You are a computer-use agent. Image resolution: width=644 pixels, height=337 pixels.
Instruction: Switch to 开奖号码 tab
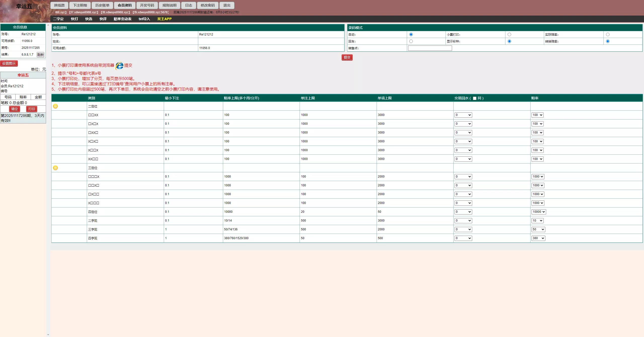[147, 5]
